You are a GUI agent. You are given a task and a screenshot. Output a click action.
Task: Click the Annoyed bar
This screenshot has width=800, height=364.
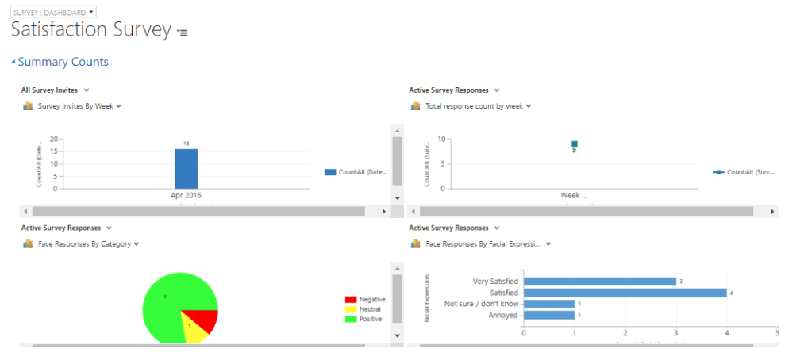tap(549, 316)
